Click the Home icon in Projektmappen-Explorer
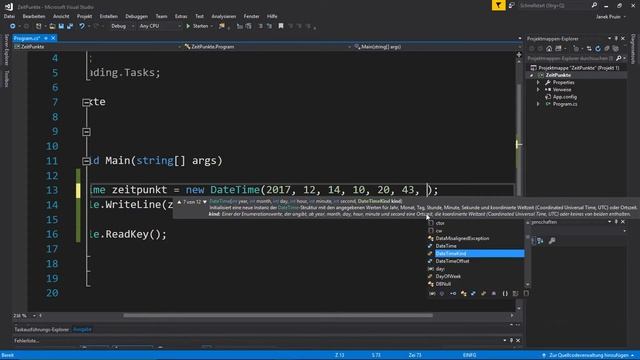 549,49
